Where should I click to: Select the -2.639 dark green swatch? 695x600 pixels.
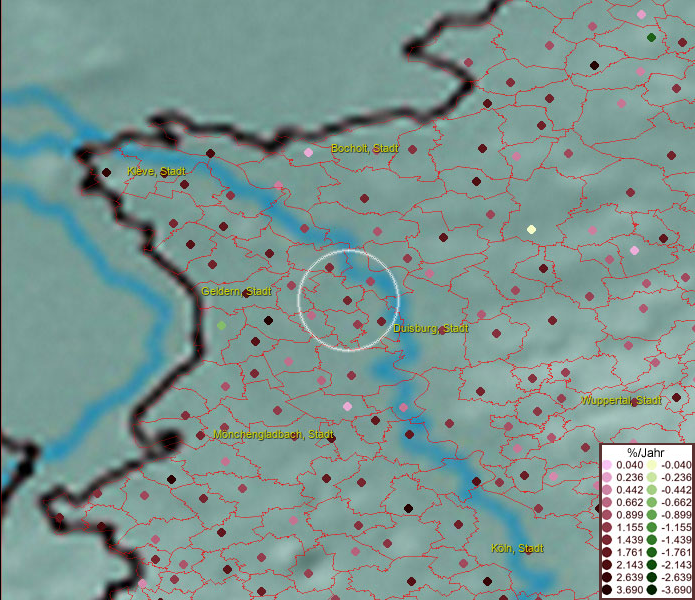pos(652,577)
